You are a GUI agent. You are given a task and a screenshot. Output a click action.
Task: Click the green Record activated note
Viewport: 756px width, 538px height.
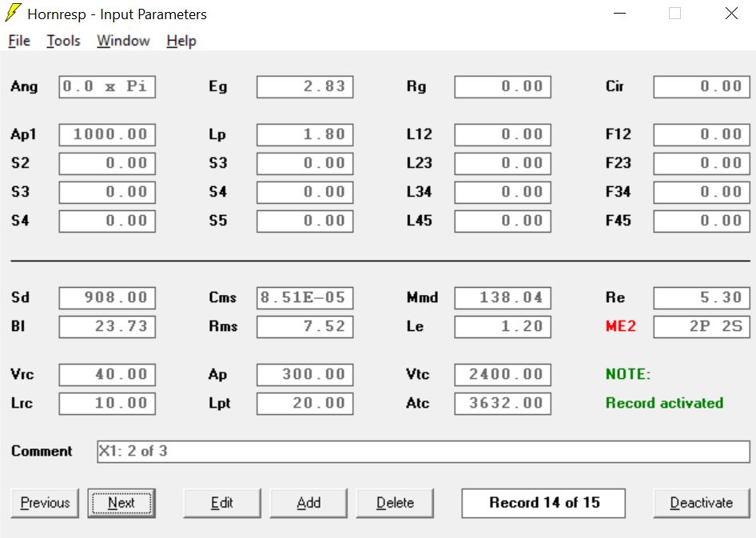664,403
